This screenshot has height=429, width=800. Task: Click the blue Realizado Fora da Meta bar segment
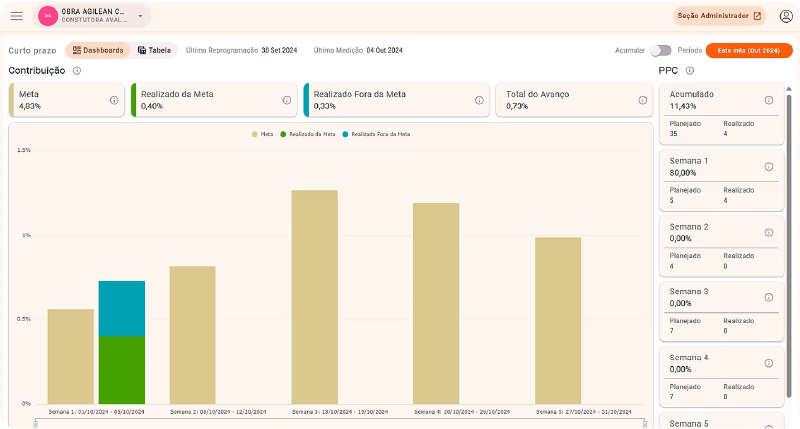point(121,309)
